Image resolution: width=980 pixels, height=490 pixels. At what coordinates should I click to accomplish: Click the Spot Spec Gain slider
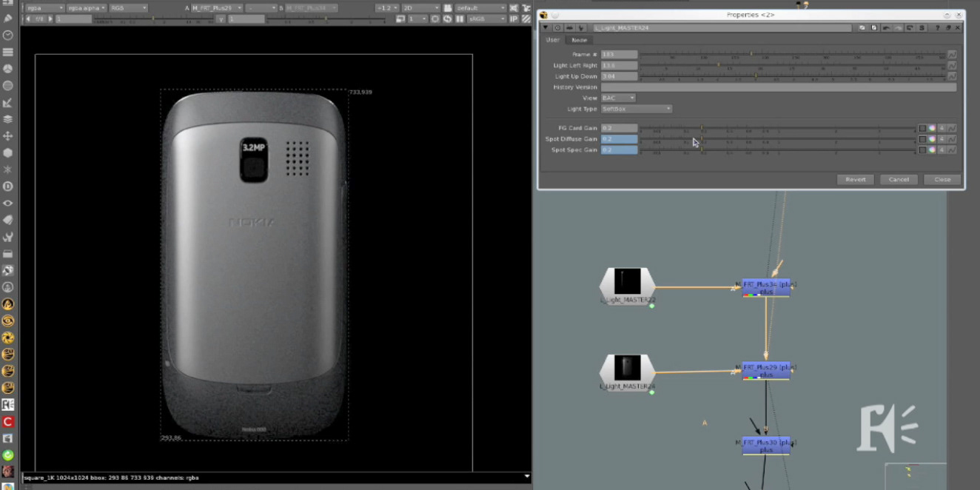click(777, 150)
